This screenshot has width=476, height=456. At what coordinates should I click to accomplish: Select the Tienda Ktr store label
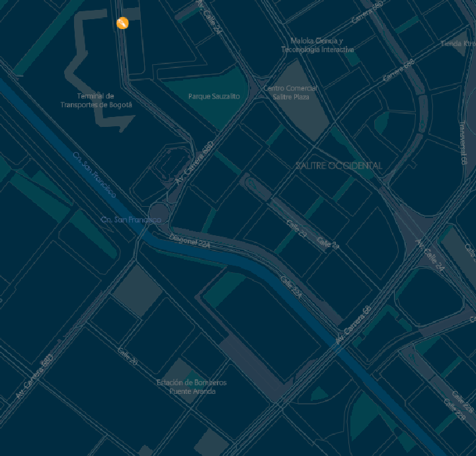tap(458, 44)
